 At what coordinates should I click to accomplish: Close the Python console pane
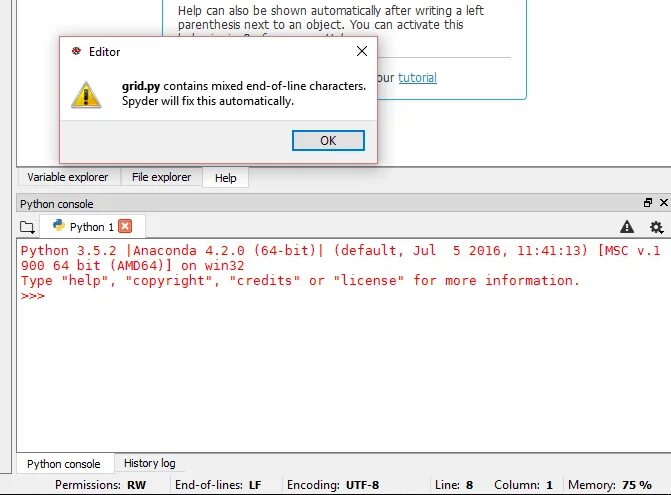pos(664,203)
